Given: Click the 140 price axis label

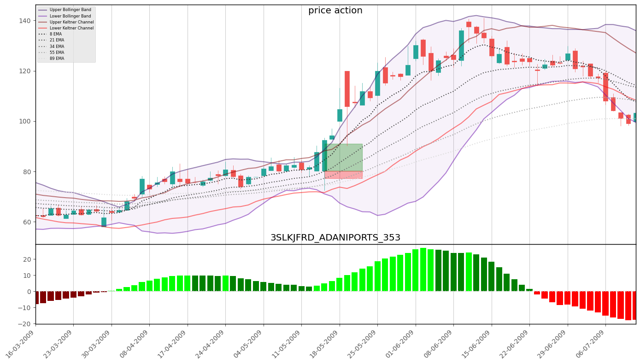Looking at the screenshot, I should 24,21.
